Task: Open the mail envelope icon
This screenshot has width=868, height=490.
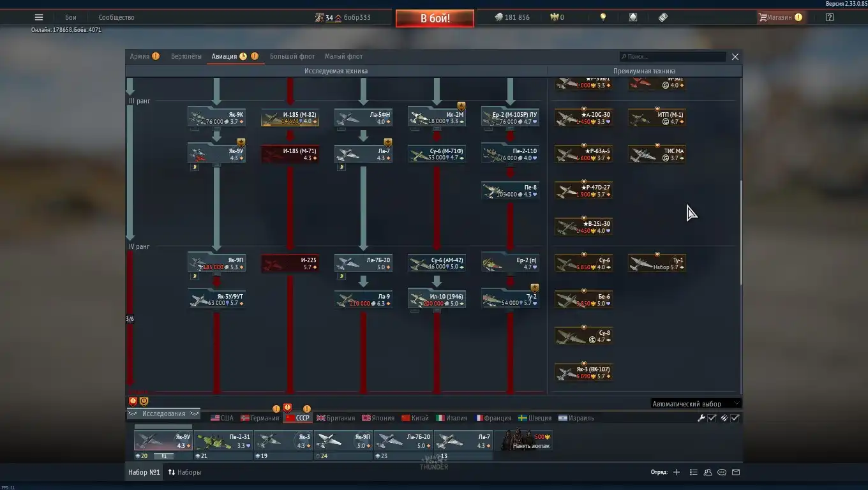Action: click(736, 473)
